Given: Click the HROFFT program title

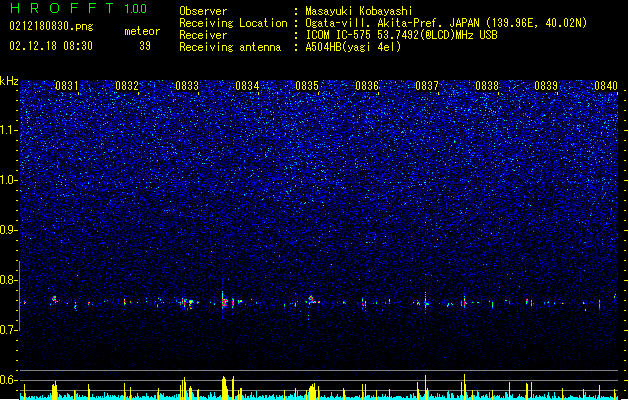Looking at the screenshot, I should [62, 8].
